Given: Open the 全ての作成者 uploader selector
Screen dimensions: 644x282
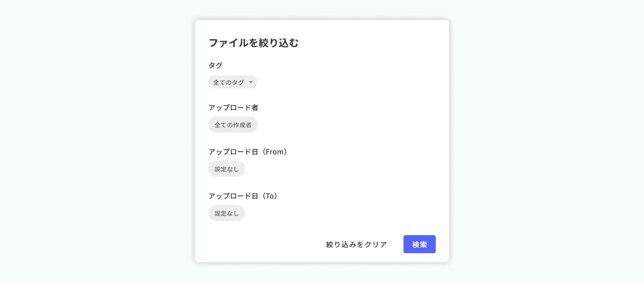Looking at the screenshot, I should click(x=233, y=125).
